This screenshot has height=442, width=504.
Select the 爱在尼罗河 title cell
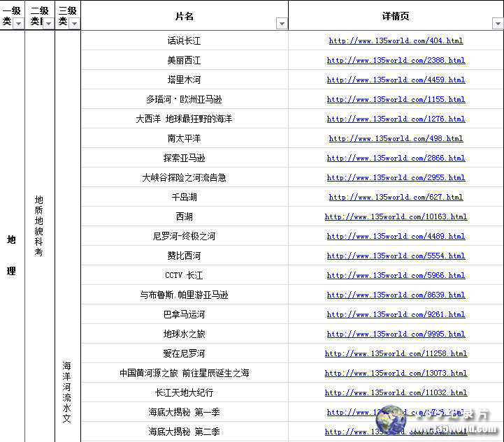pos(185,354)
